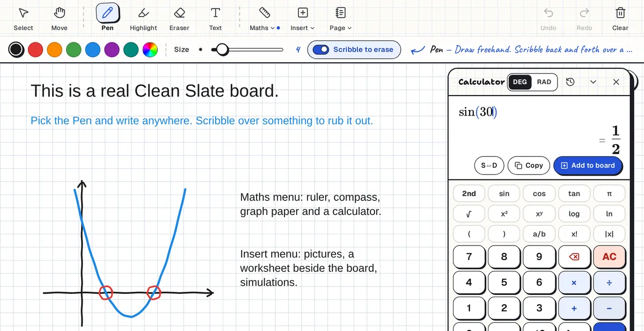Tap the close parenthesis key

tap(504, 234)
